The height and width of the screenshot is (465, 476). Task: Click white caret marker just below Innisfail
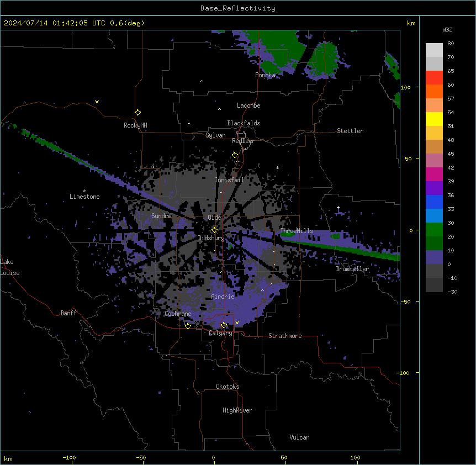click(x=221, y=192)
